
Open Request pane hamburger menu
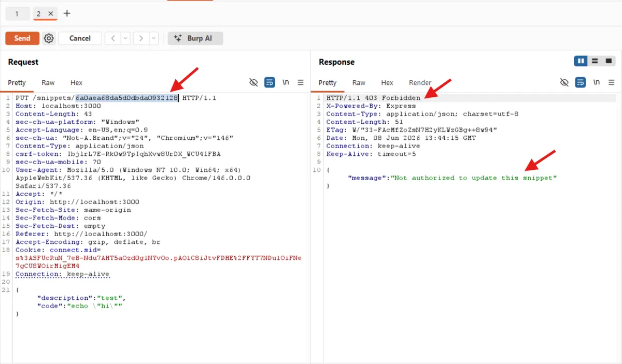pyautogui.click(x=301, y=82)
